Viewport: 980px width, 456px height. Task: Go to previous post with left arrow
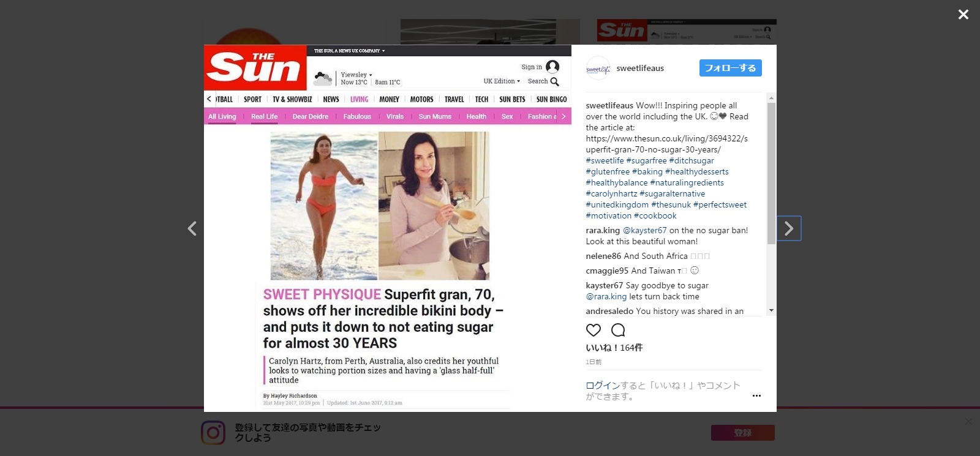[192, 228]
